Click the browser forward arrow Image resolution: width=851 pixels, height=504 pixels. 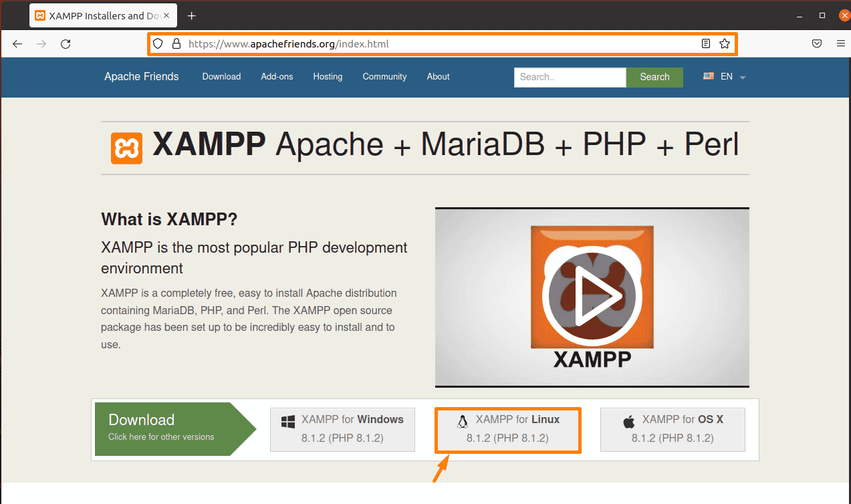click(41, 44)
